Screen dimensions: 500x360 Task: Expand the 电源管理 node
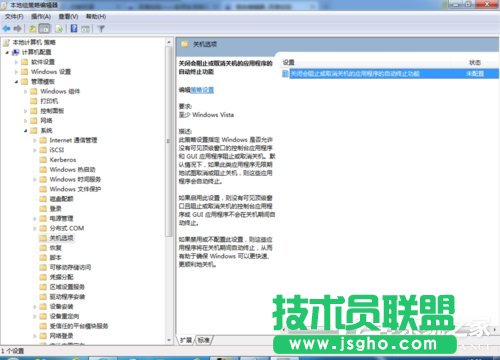tap(35, 219)
